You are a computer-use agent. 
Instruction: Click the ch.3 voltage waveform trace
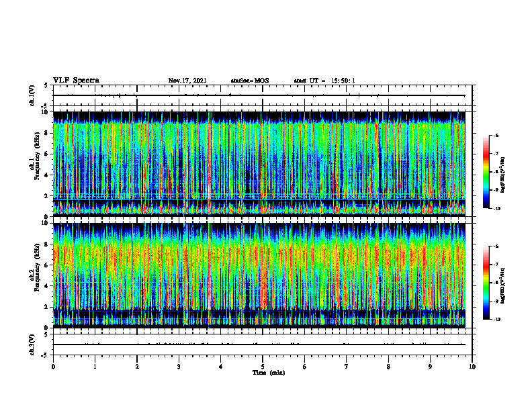coord(259,345)
